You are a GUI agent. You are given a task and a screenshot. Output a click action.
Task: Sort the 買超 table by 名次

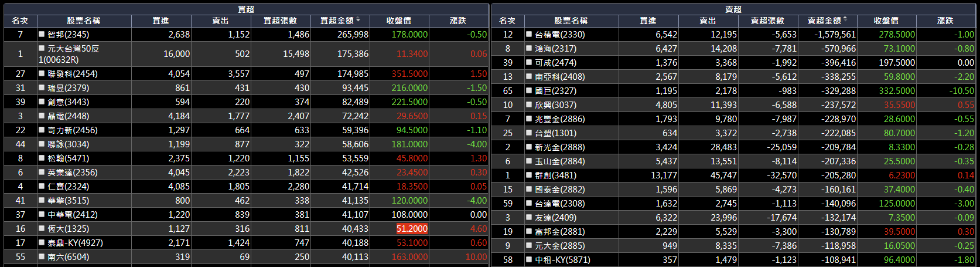click(x=20, y=21)
